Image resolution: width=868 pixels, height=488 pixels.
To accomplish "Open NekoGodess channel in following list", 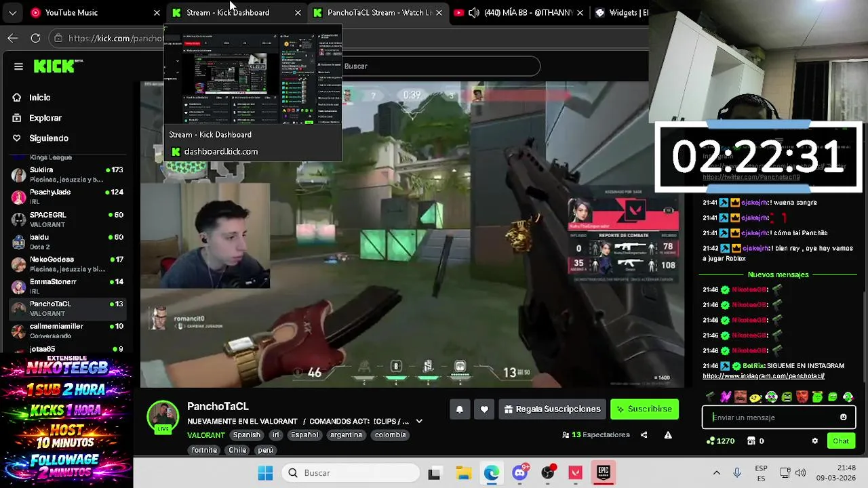I will pyautogui.click(x=68, y=264).
